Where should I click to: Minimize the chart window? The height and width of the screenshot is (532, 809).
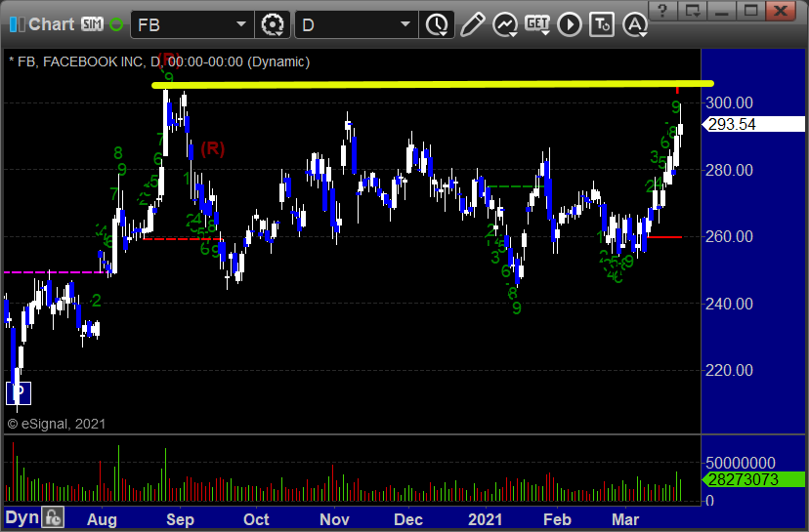pos(721,11)
